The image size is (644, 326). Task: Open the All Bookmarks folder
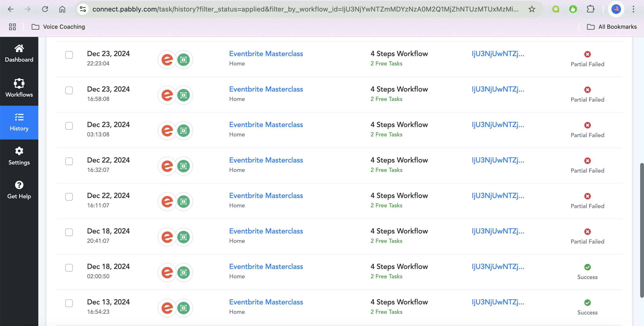(611, 27)
